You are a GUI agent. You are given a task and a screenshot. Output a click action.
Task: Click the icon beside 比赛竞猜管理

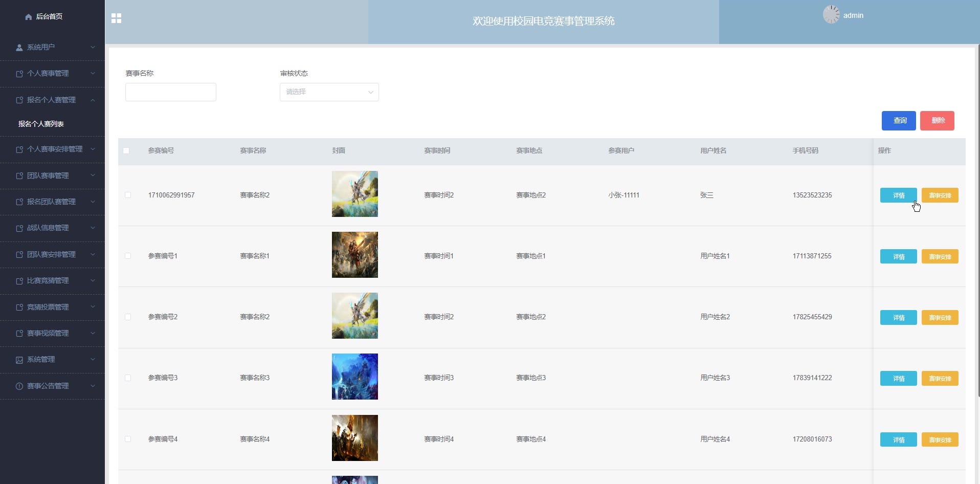click(x=19, y=281)
